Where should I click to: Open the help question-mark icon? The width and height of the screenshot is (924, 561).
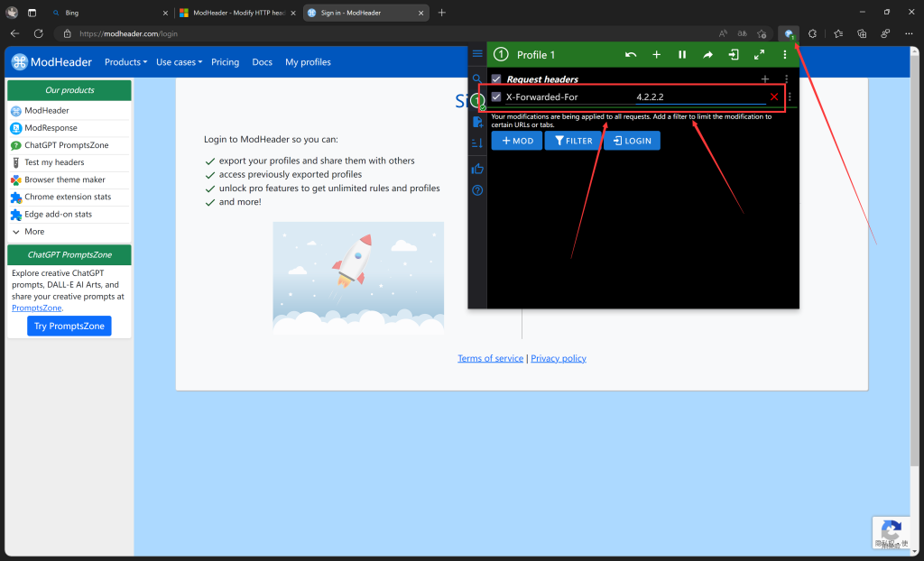pos(477,190)
